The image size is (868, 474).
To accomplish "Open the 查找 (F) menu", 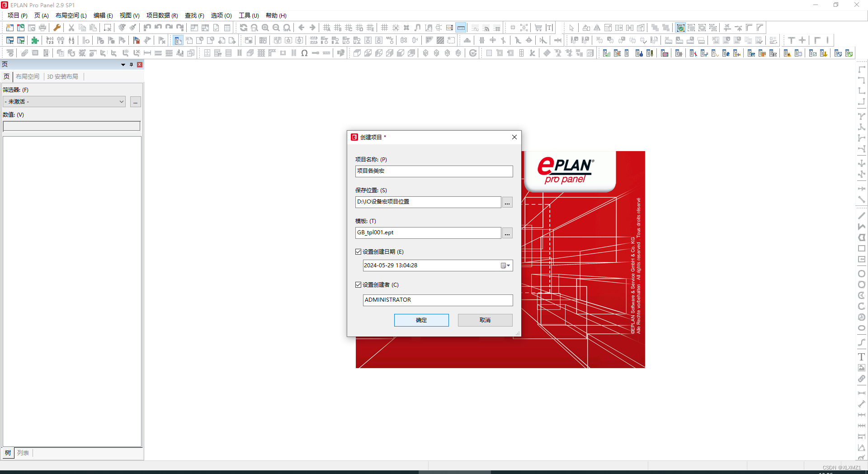I will (x=194, y=15).
